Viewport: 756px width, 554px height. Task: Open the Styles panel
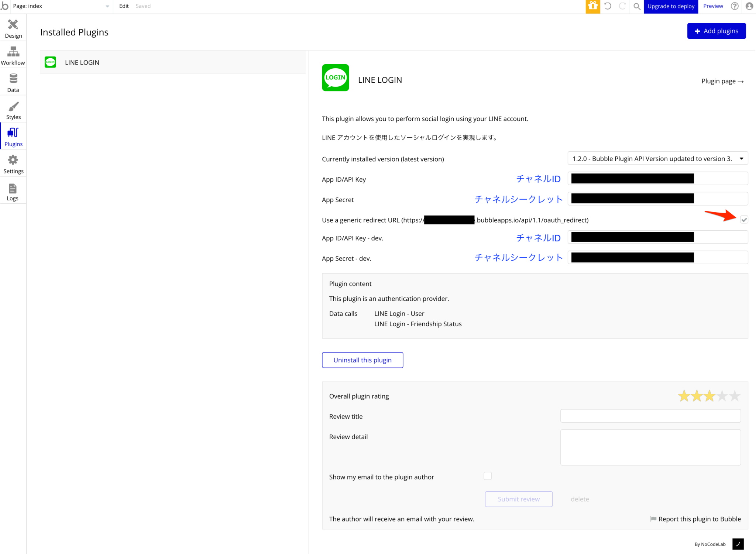[13, 109]
